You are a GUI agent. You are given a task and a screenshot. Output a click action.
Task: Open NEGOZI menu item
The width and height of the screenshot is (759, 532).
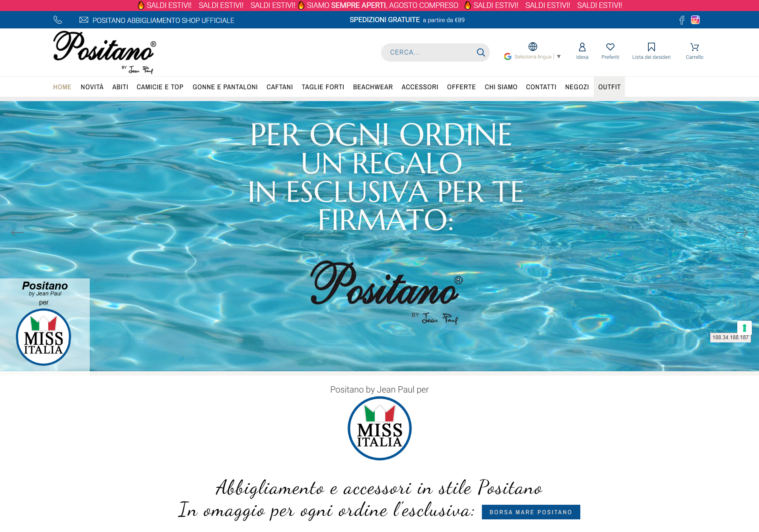(x=577, y=87)
